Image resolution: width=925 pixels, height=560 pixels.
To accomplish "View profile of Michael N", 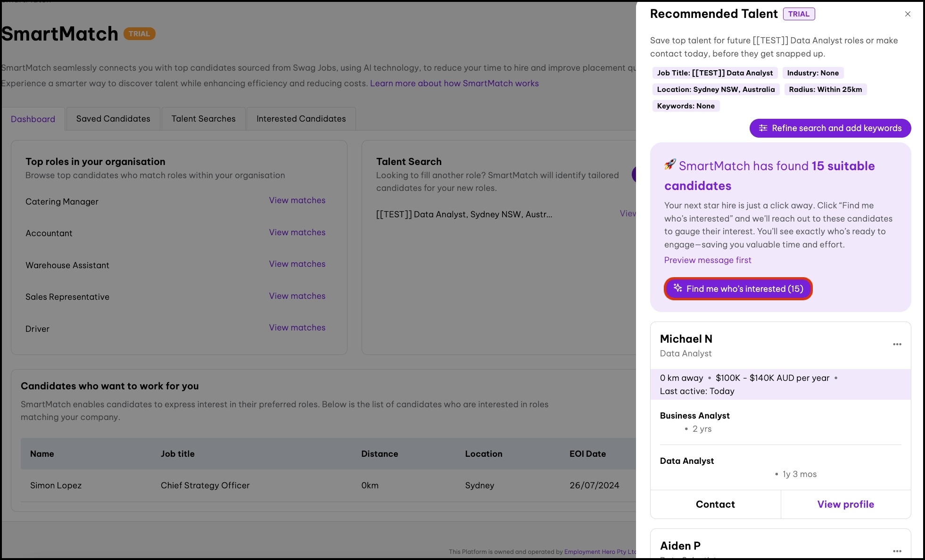I will click(x=845, y=504).
